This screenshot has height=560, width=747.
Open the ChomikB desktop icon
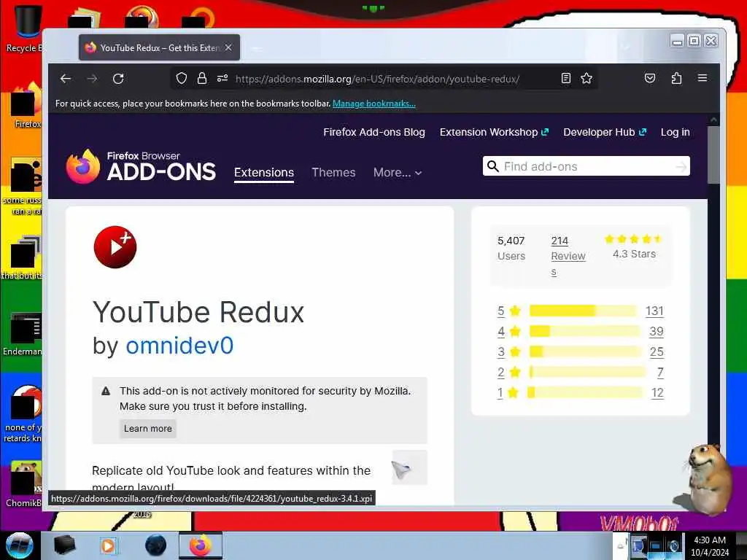pos(24,483)
